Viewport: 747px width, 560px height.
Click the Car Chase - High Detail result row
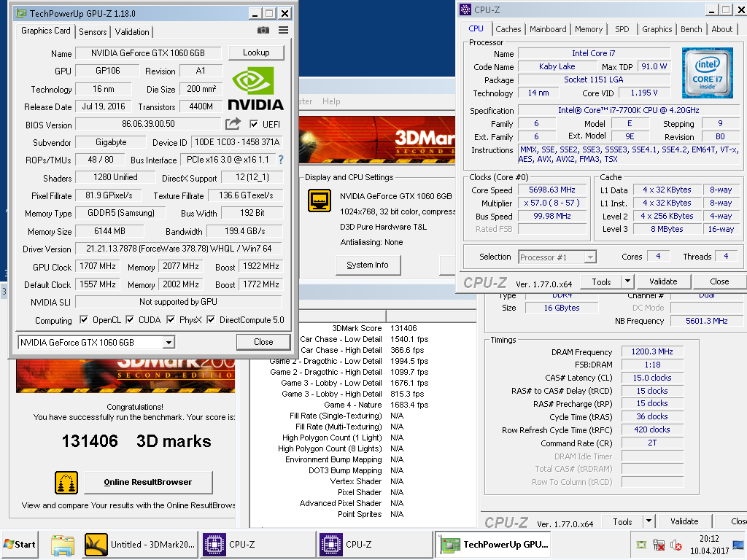[363, 350]
